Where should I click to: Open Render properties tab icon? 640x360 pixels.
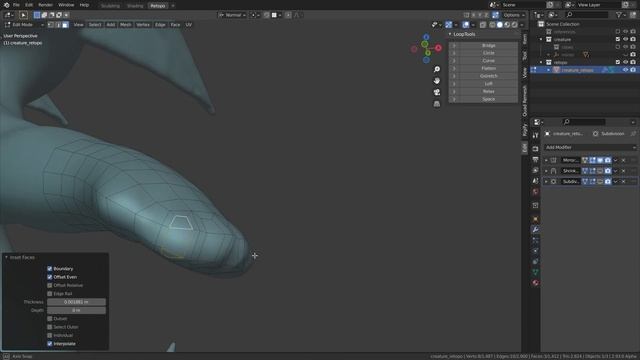click(536, 149)
